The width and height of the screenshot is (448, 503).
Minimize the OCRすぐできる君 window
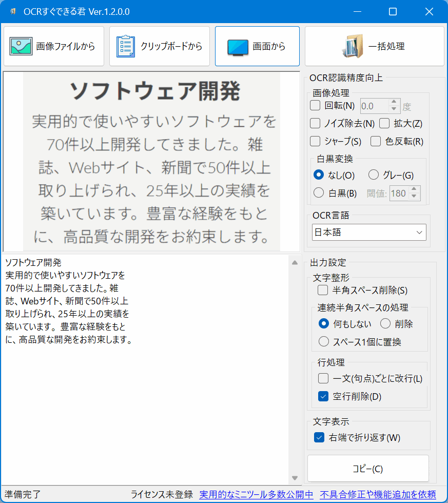(358, 11)
